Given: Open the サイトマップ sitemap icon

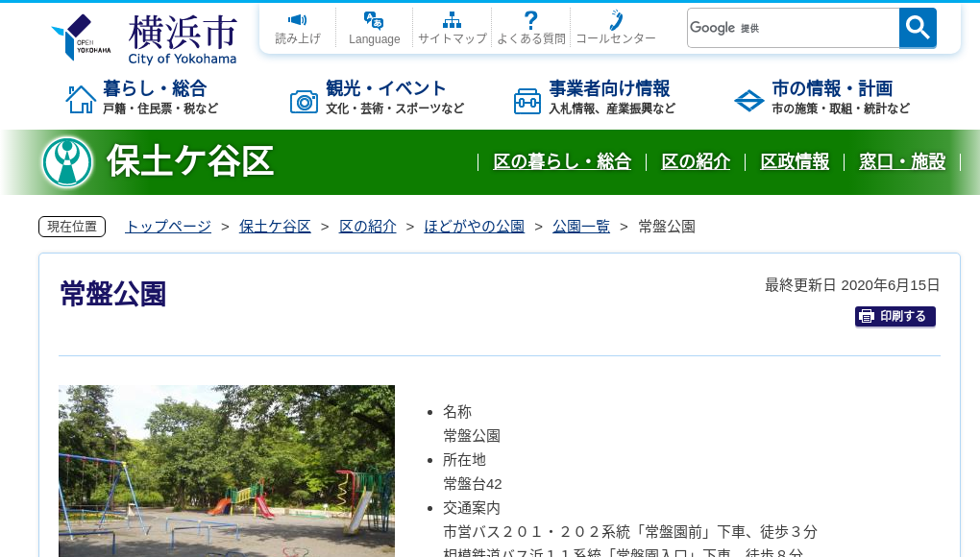Looking at the screenshot, I should 452,17.
